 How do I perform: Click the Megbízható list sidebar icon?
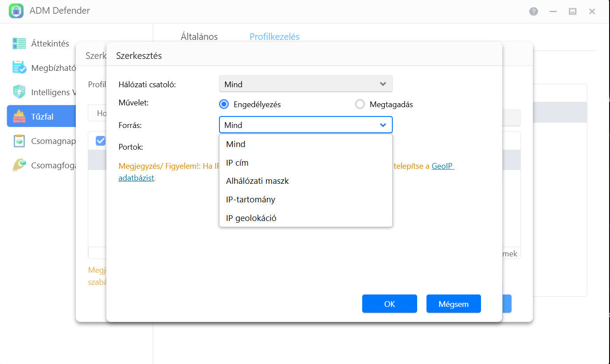click(x=19, y=68)
